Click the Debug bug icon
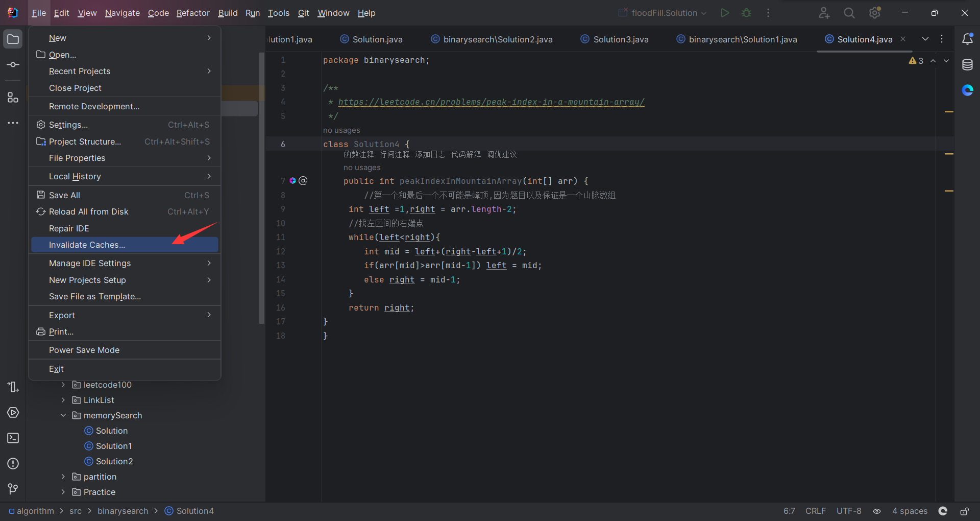The height and width of the screenshot is (521, 980). coord(746,13)
